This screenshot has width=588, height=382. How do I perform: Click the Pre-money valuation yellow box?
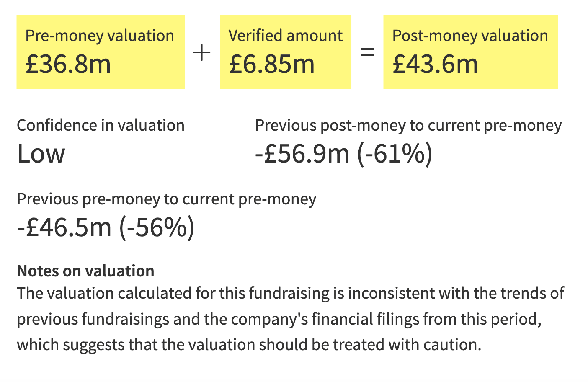click(x=101, y=52)
